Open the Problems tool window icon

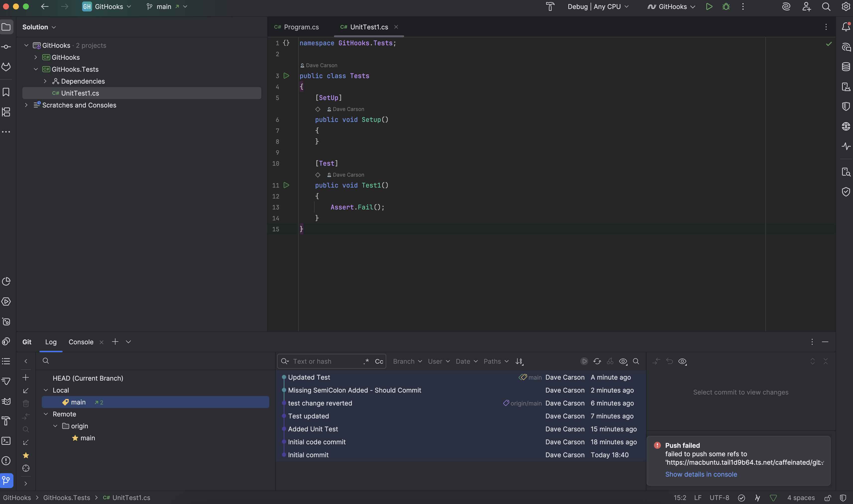6,460
